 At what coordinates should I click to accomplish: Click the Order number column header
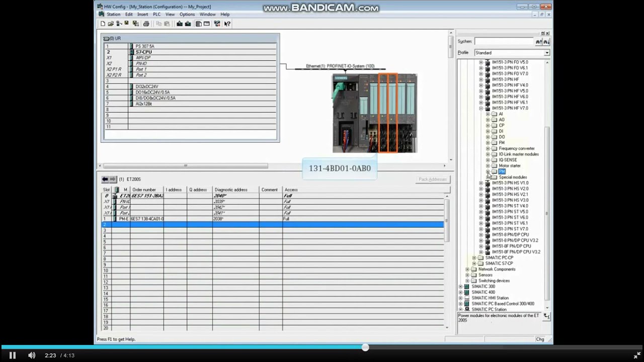pyautogui.click(x=146, y=190)
